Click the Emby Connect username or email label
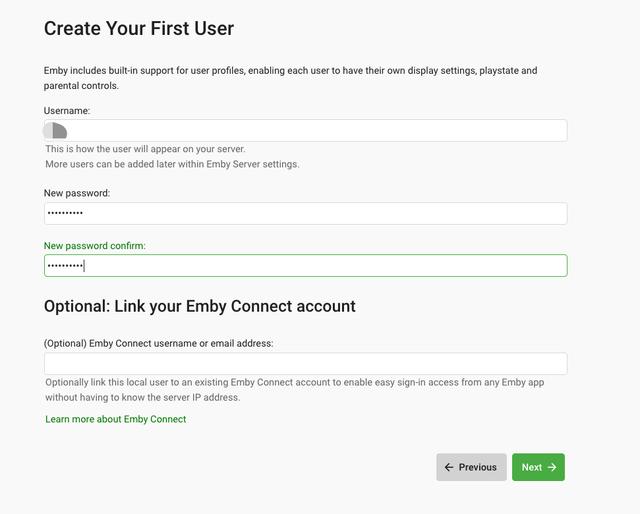 tap(158, 343)
